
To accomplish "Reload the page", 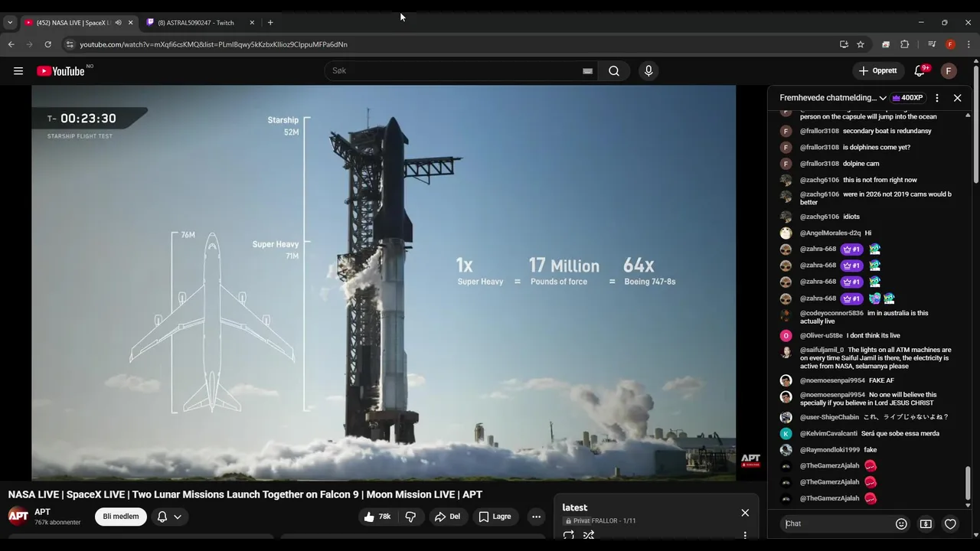I will click(47, 44).
